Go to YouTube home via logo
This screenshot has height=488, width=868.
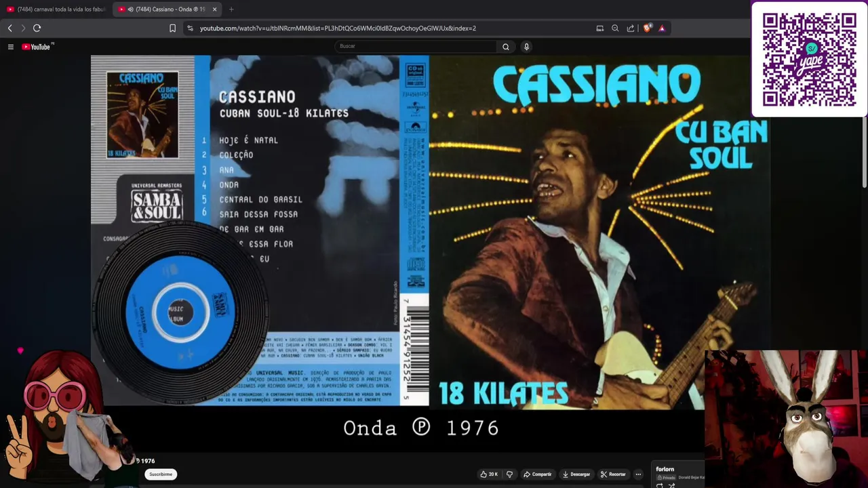[37, 46]
